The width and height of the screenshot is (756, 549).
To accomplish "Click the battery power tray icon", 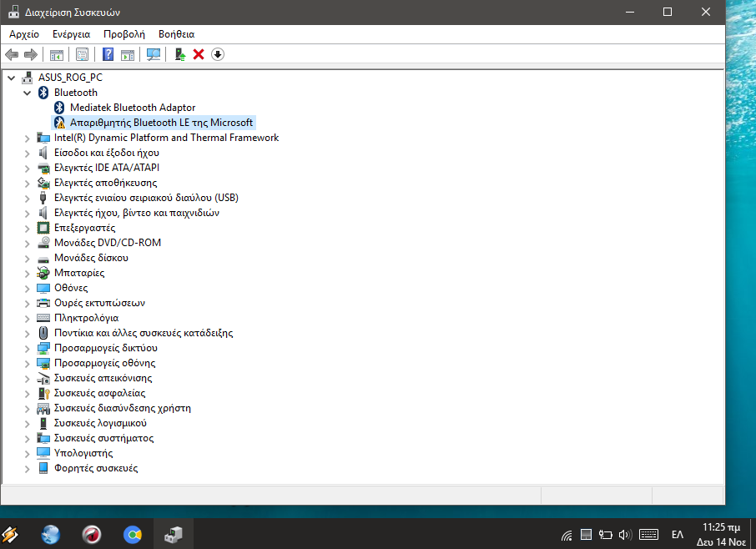I will click(x=605, y=535).
